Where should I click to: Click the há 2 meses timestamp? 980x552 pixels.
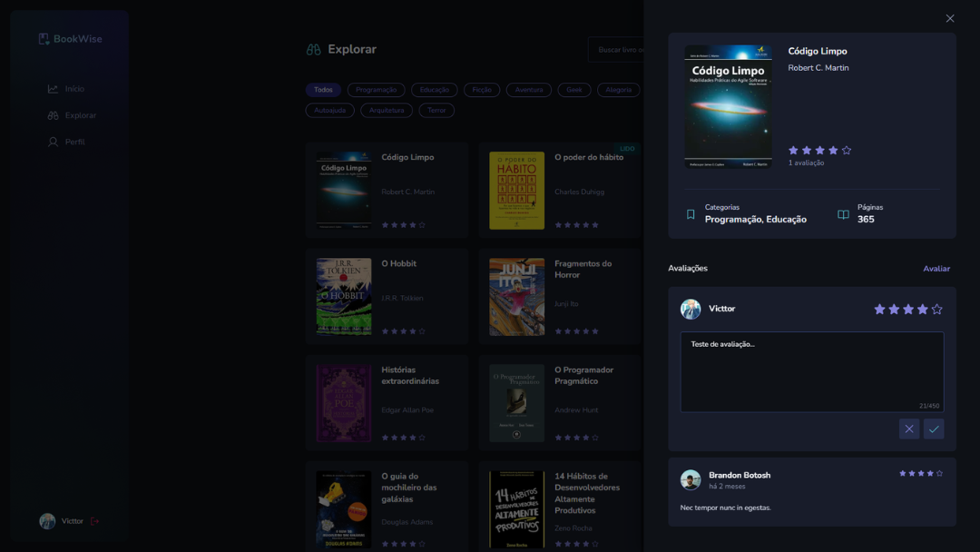coord(727,487)
